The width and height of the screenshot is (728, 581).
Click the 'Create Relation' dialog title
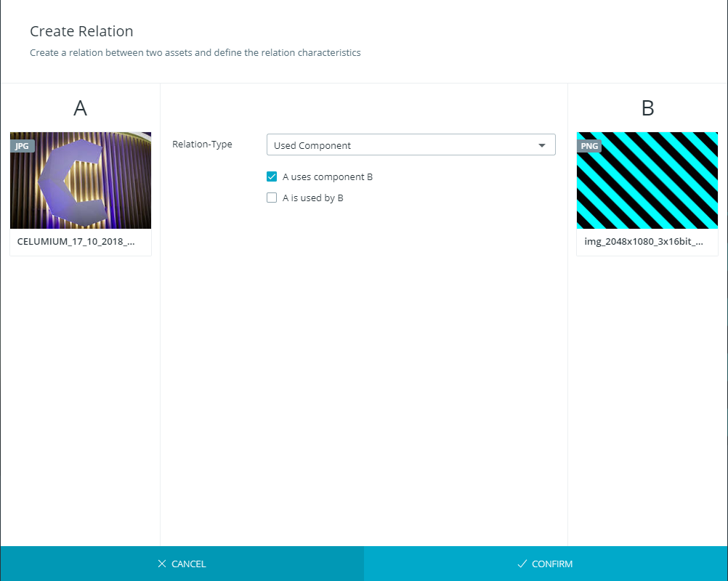[x=81, y=31]
